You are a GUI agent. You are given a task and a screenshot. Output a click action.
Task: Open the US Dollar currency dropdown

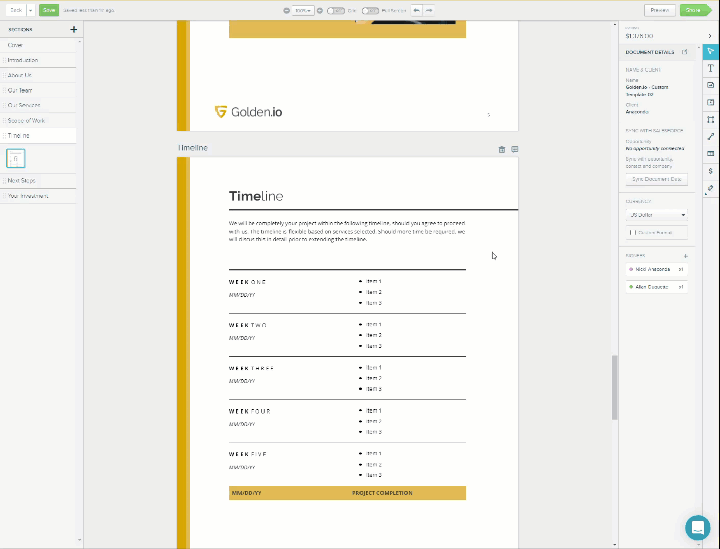655,214
